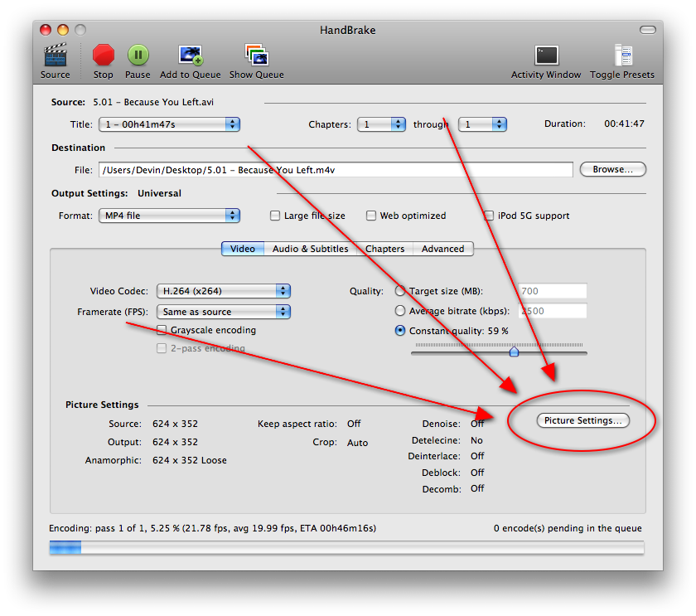Check the Web optimized option
Image resolution: width=696 pixels, height=616 pixels.
coord(371,216)
